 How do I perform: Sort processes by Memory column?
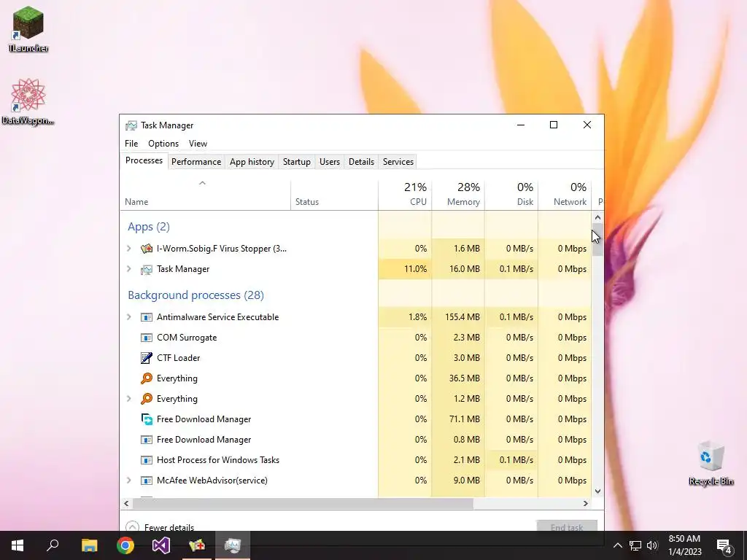pyautogui.click(x=458, y=195)
